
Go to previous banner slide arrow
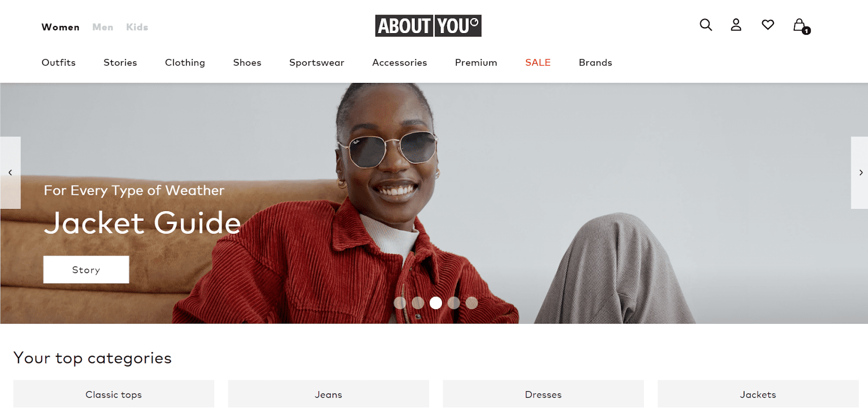pos(10,173)
